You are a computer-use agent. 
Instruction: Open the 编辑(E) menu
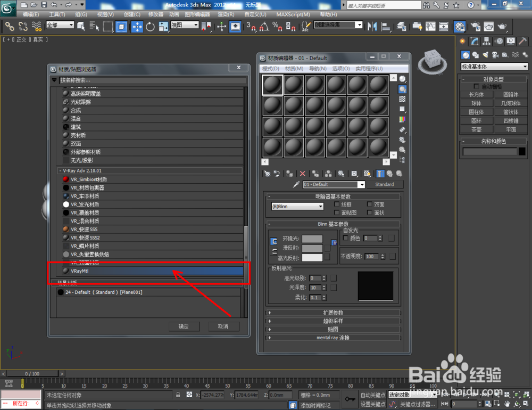tap(31, 14)
